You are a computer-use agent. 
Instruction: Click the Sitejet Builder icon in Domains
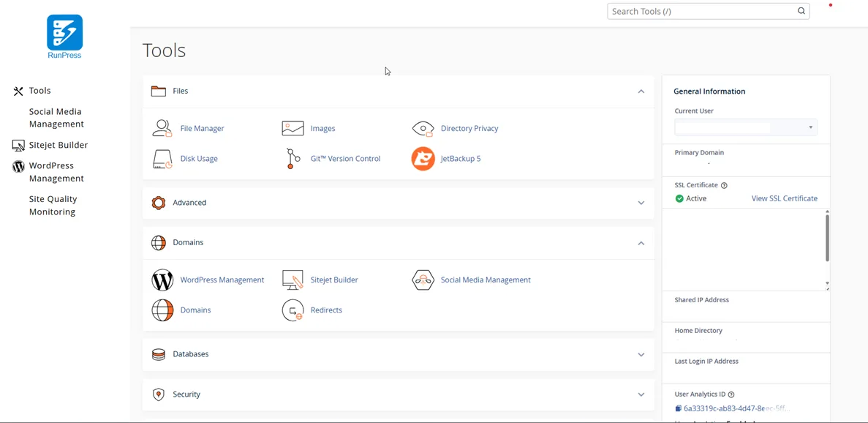coord(293,280)
